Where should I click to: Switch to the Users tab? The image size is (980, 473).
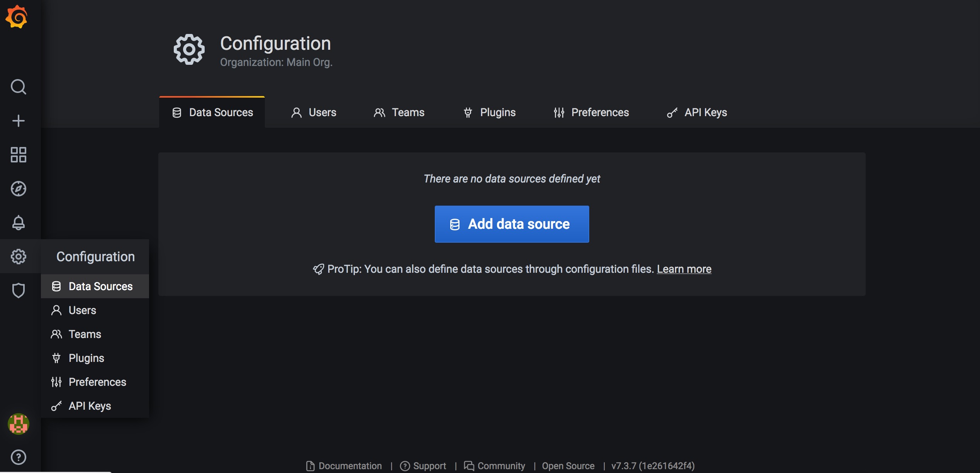pos(314,112)
